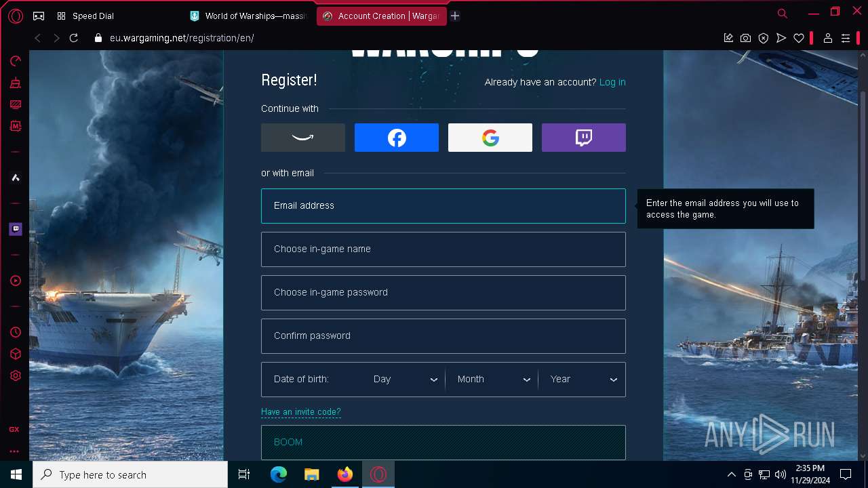Click the GX icon at sidebar bottom
Viewport: 868px width, 488px height.
pos(14,430)
